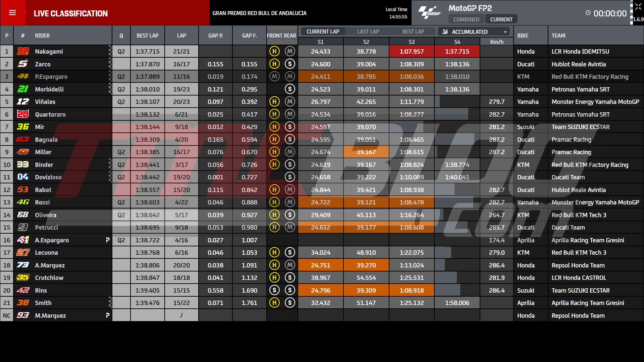Click Miller's rear medium tyre icon

(x=290, y=152)
